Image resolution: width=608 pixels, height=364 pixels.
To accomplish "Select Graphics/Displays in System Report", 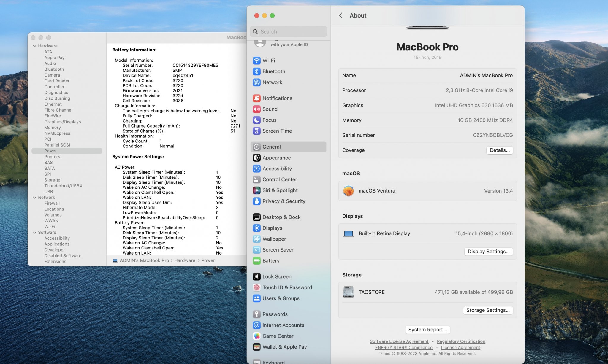I will click(x=63, y=122).
